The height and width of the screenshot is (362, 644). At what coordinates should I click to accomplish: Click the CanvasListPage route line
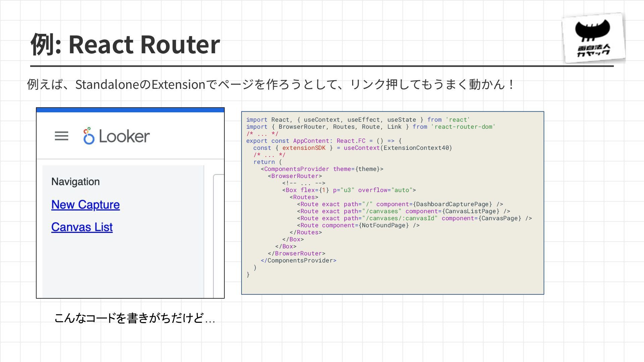pyautogui.click(x=403, y=211)
